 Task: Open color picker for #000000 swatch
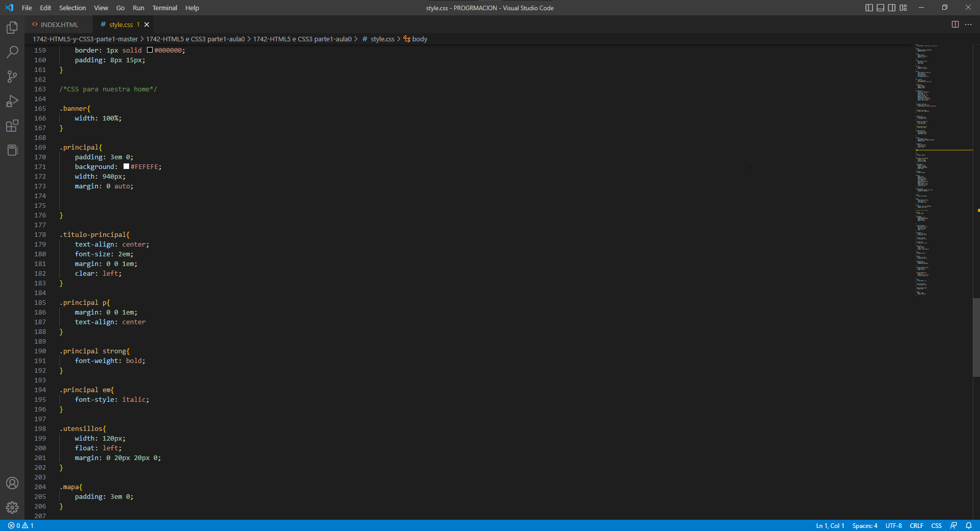[150, 50]
